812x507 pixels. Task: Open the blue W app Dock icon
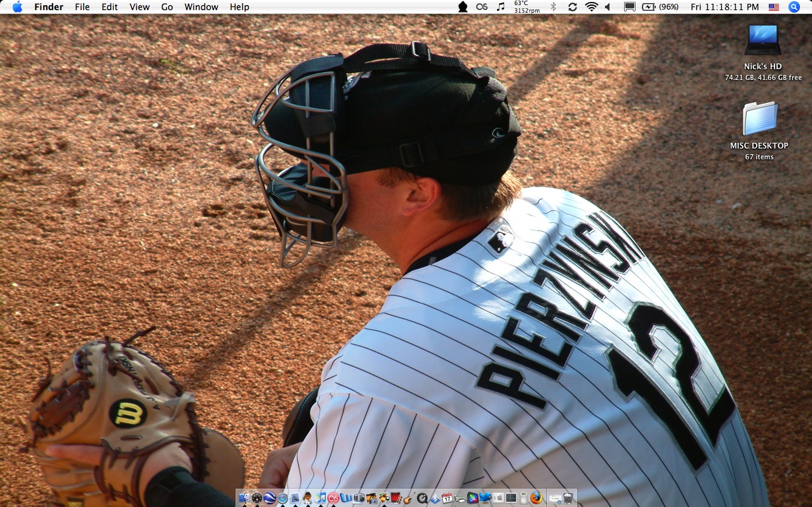coord(345,498)
